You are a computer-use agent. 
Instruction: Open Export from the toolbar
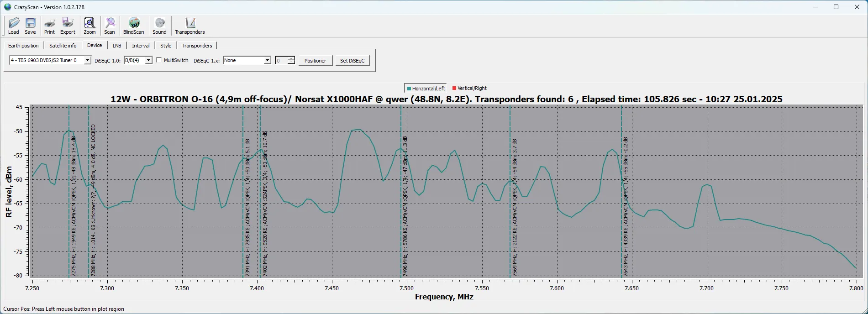coord(68,26)
